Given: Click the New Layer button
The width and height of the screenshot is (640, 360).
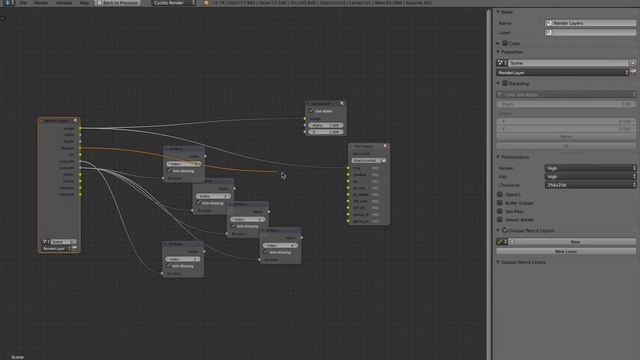Looking at the screenshot, I should (566, 251).
